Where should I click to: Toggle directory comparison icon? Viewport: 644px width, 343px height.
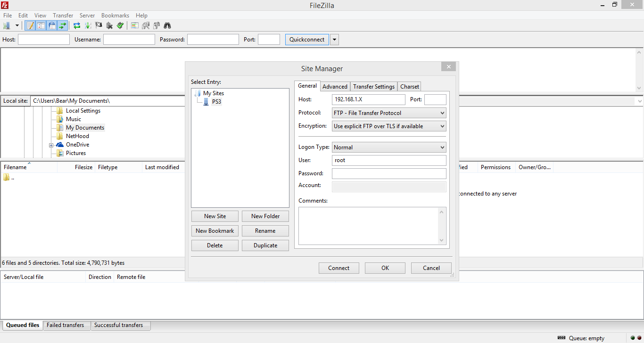(x=146, y=25)
